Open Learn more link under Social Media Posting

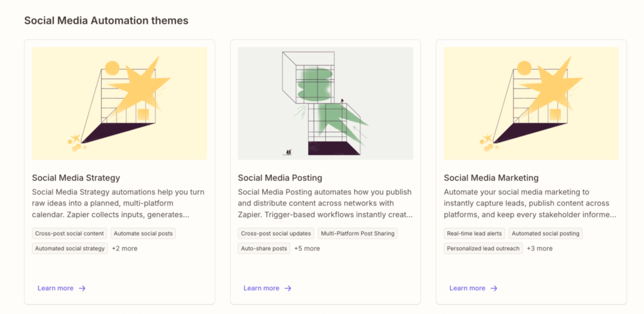(x=261, y=288)
